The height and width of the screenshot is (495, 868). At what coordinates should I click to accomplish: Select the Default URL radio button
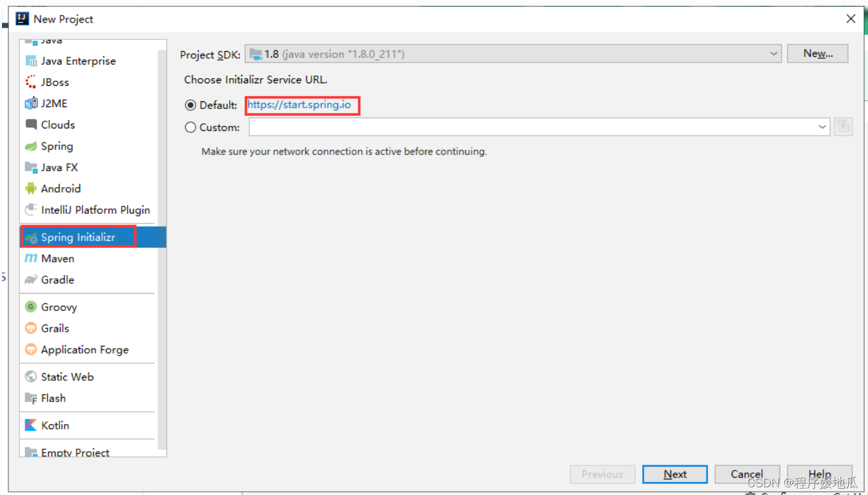click(x=190, y=105)
